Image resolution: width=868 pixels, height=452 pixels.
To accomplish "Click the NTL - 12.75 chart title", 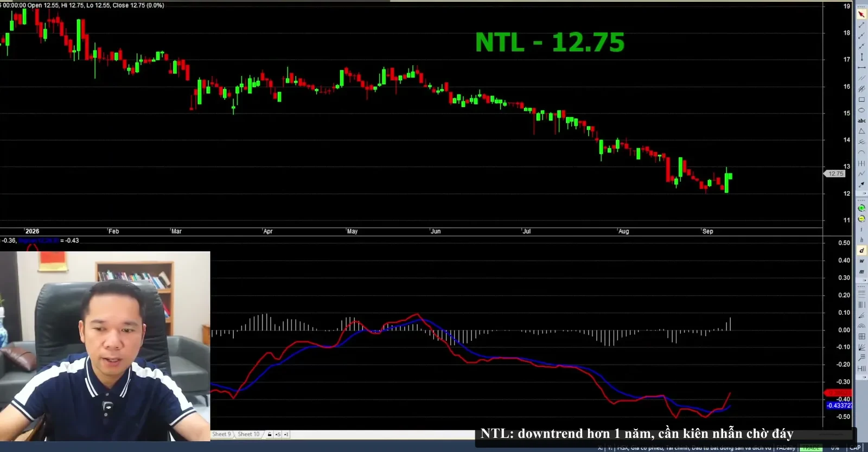I will 550,43.
